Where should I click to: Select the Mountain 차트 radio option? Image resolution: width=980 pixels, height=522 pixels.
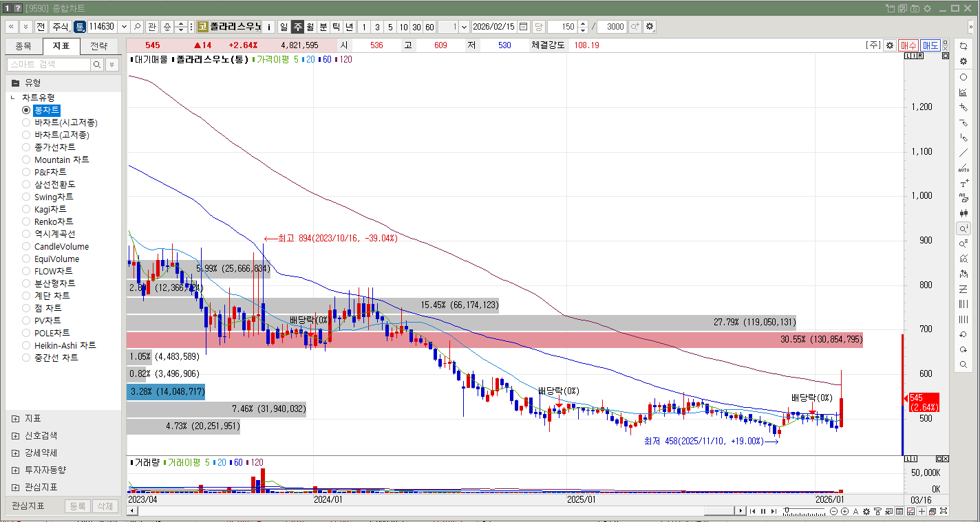click(26, 160)
